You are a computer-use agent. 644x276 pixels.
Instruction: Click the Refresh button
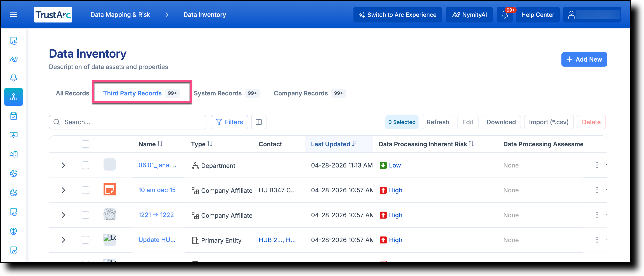tap(438, 122)
